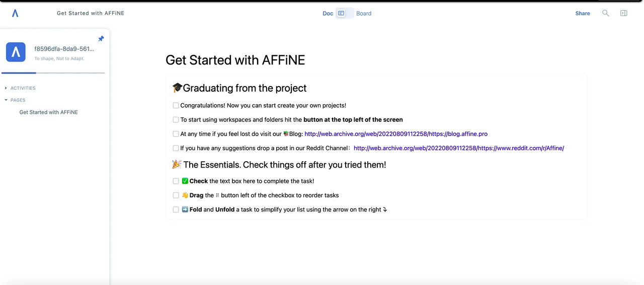Open the blog.affine.pro link

pyautogui.click(x=396, y=134)
